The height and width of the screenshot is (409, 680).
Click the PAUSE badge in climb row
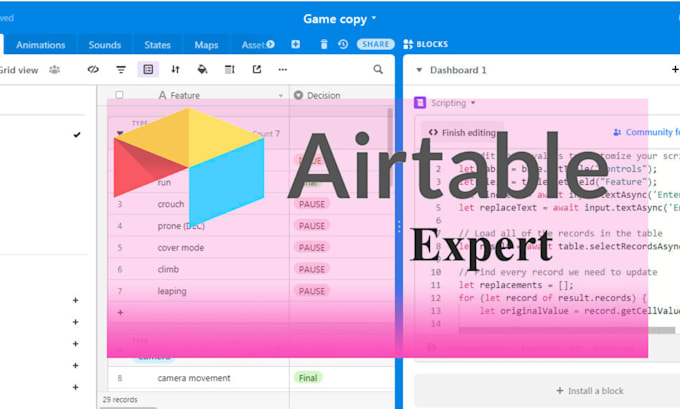click(x=312, y=269)
